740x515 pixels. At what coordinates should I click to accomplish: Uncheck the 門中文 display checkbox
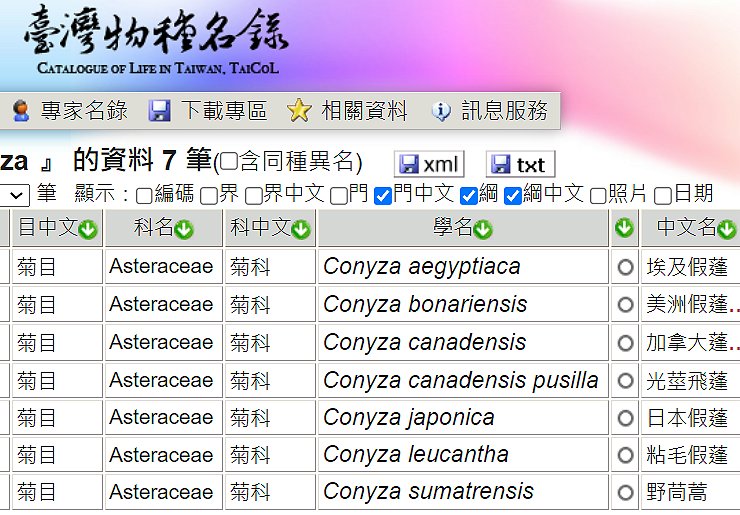coord(382,196)
